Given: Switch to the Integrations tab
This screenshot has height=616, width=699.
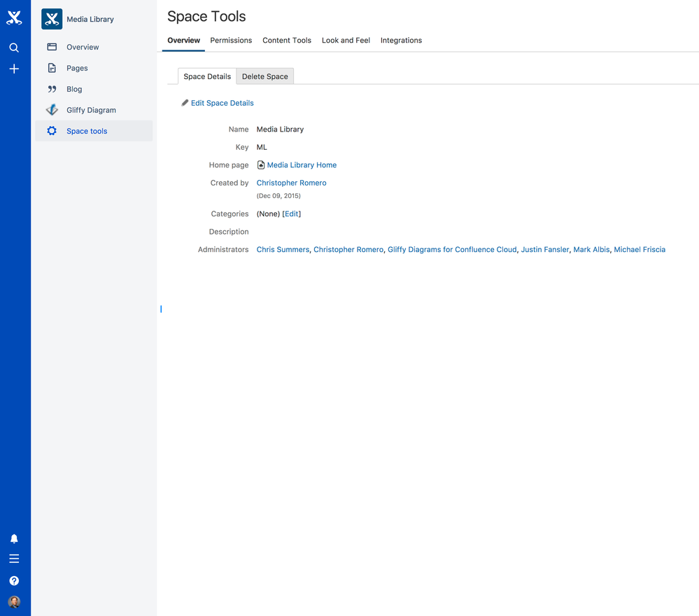Looking at the screenshot, I should click(x=401, y=40).
